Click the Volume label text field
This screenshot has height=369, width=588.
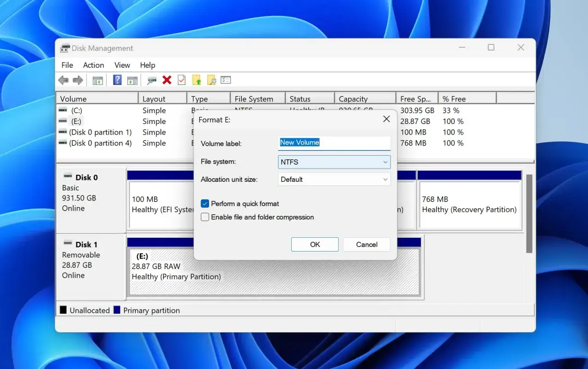pyautogui.click(x=334, y=143)
